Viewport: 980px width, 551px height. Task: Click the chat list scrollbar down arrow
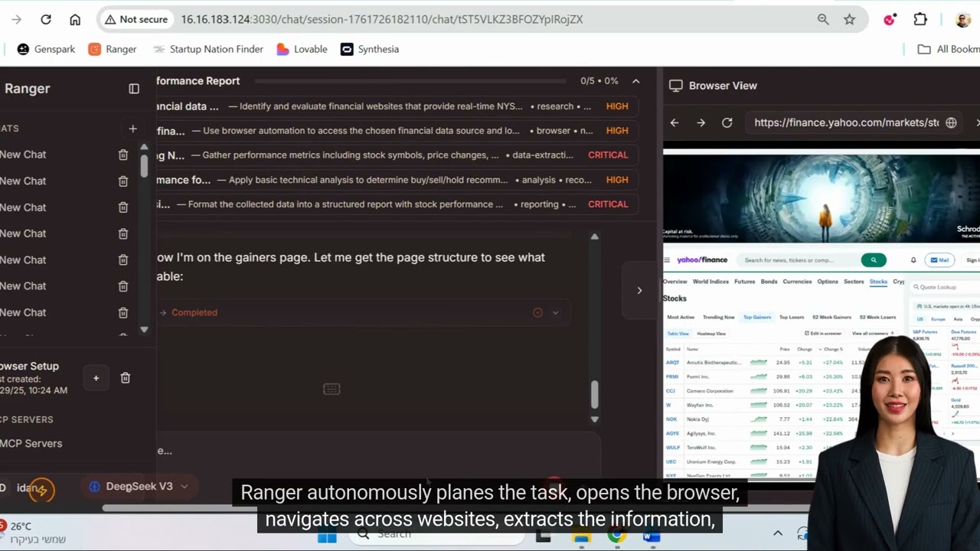coord(144,329)
